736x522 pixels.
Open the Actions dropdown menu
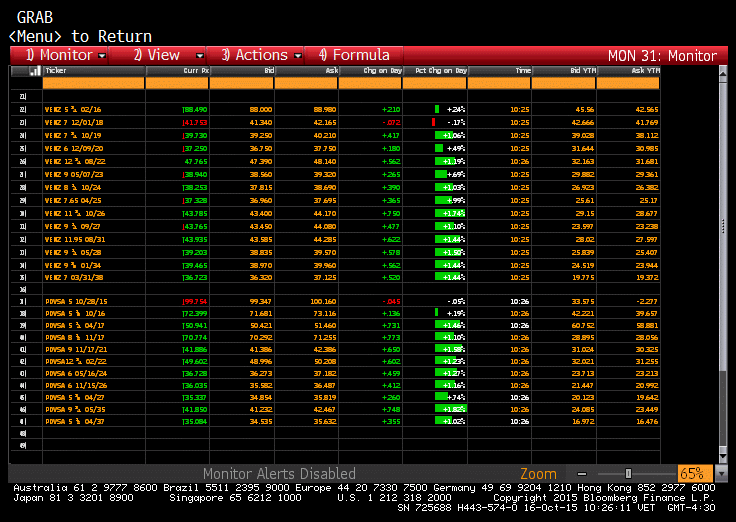[x=255, y=55]
